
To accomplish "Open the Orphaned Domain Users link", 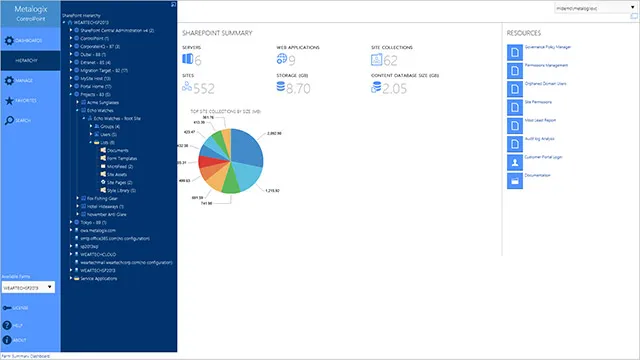I will click(x=545, y=84).
